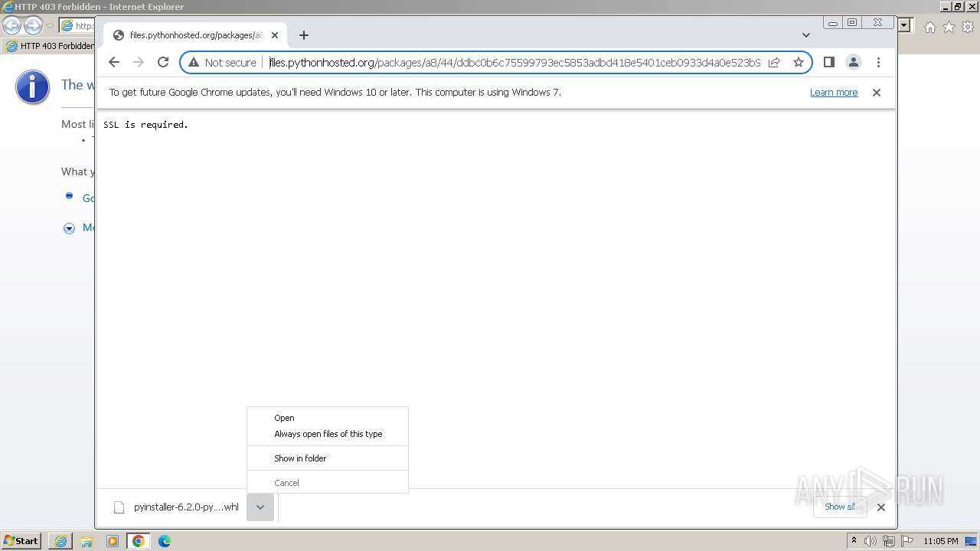Open Internet Explorer home icon

929,27
